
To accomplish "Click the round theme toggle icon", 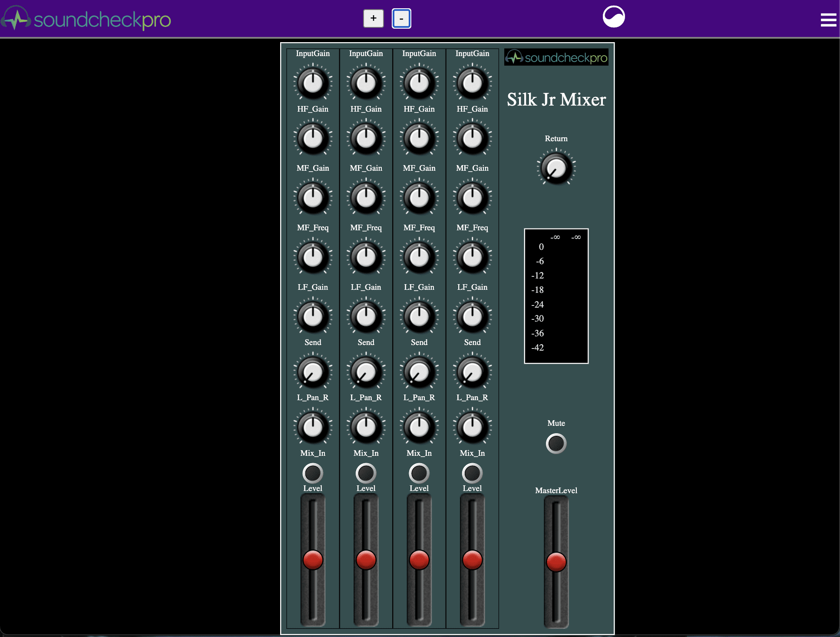I will 614,17.
